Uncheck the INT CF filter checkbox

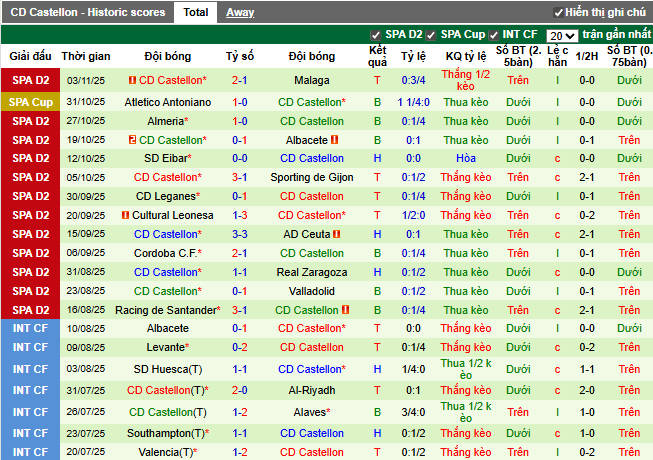493,35
